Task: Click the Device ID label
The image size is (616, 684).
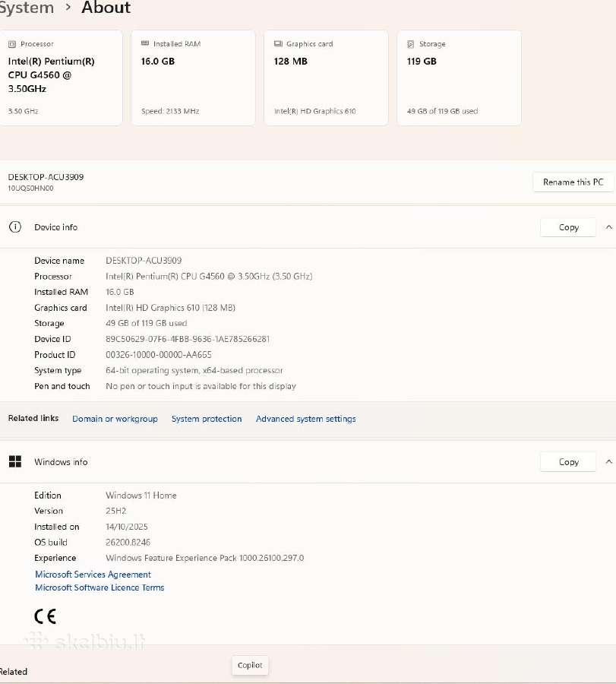Action: point(52,339)
